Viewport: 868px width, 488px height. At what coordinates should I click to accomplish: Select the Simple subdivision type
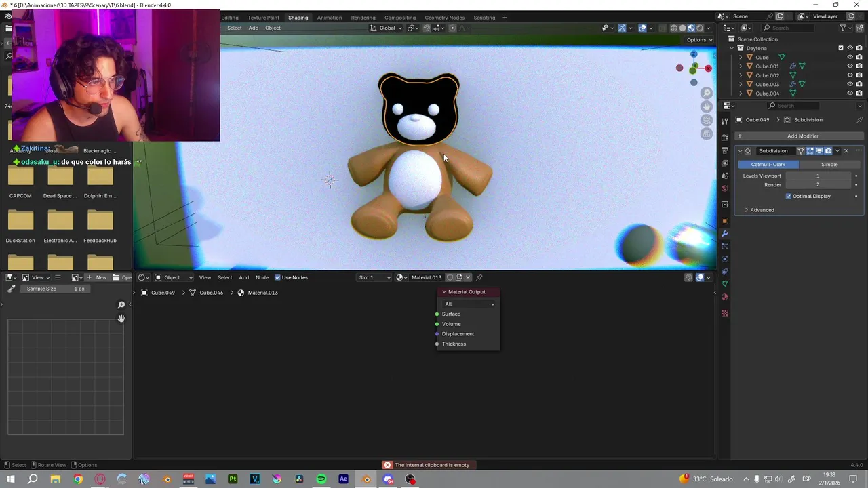point(829,164)
